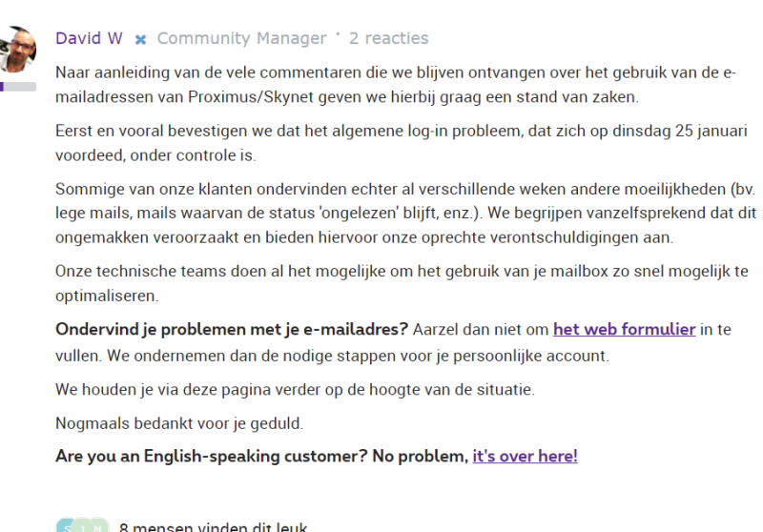Screen dimensions: 763x532
Task: Click the bold 'Are you an English-speaking customer?' text
Action: (212, 456)
